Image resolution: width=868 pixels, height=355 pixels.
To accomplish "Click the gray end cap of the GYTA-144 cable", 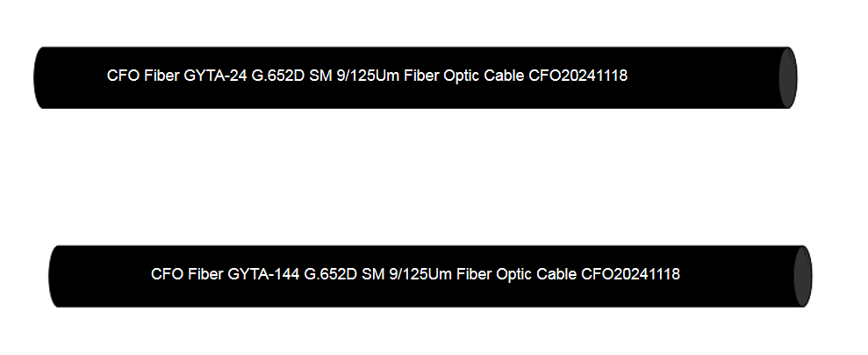I will pos(801,276).
